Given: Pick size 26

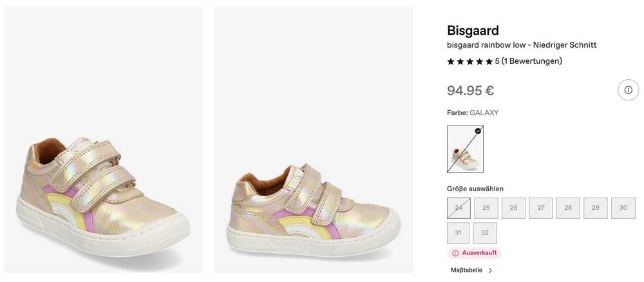Looking at the screenshot, I should click(513, 208).
